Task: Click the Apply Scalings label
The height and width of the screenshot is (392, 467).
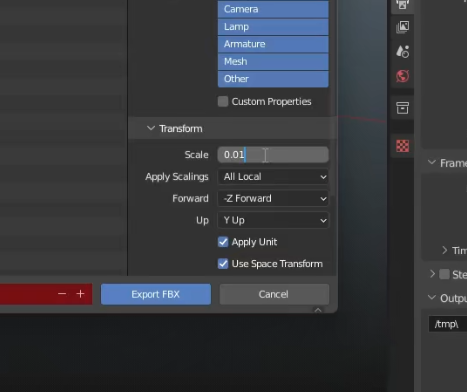Action: tap(177, 177)
